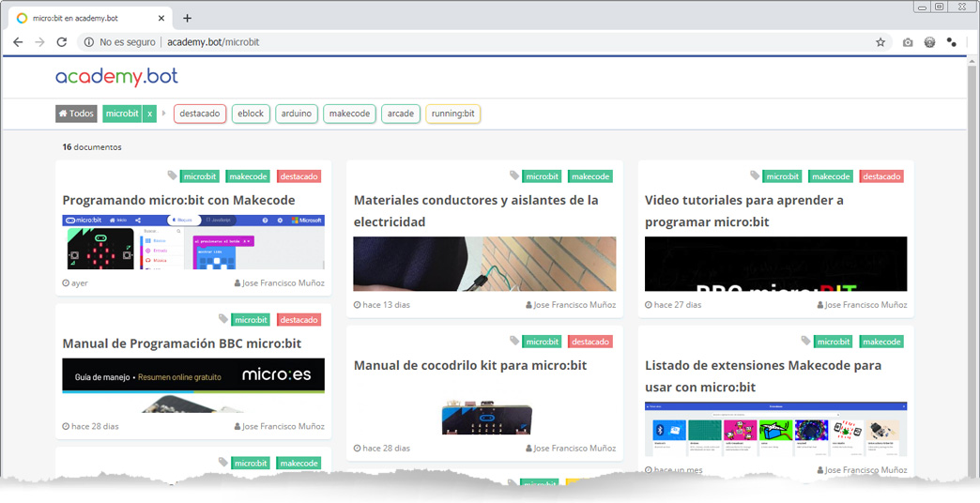Open 'Video tutoriales para aprender a programar' title
980x503 pixels.
[744, 211]
